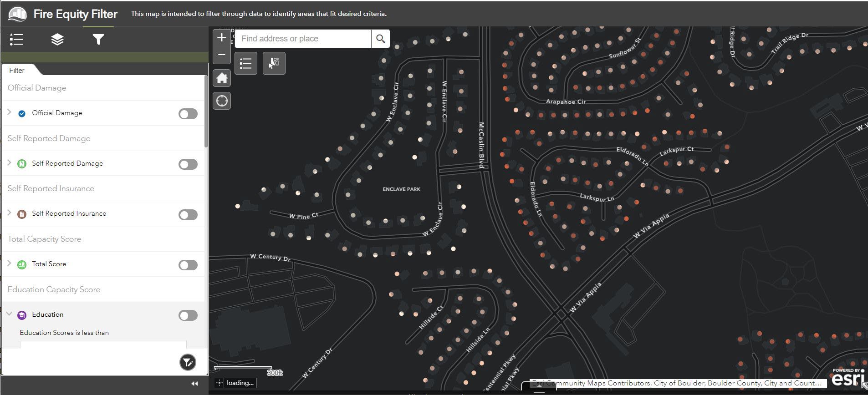
Task: Click the W Pine Ct street label
Action: 304,216
